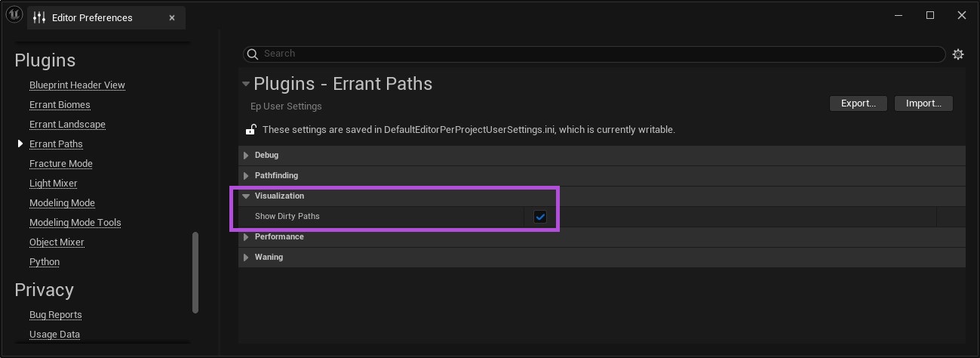
Task: Click the Unreal Engine logo icon
Action: [x=14, y=16]
